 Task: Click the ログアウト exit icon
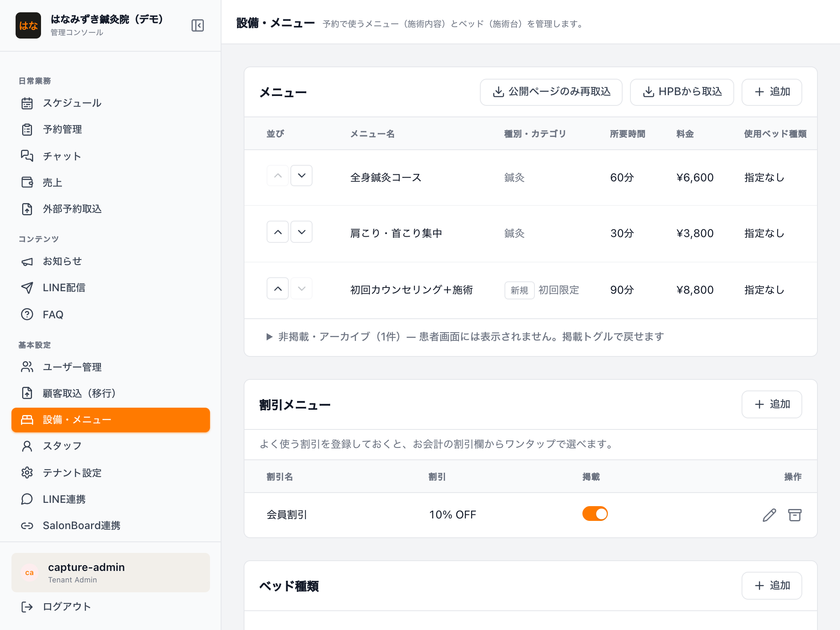(27, 607)
